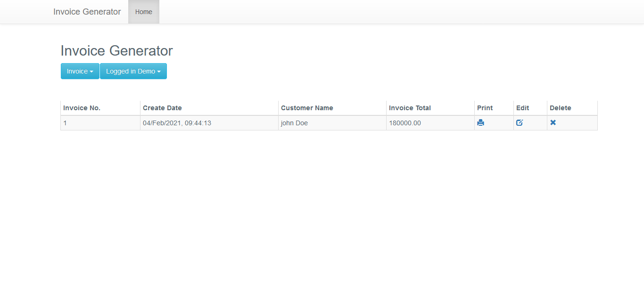Click the Print column header
Image resolution: width=644 pixels, height=308 pixels.
[x=494, y=108]
